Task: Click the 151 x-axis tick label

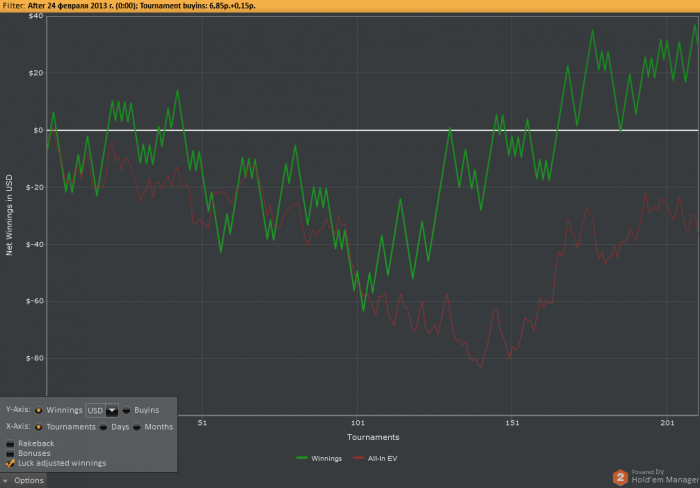Action: (512, 423)
